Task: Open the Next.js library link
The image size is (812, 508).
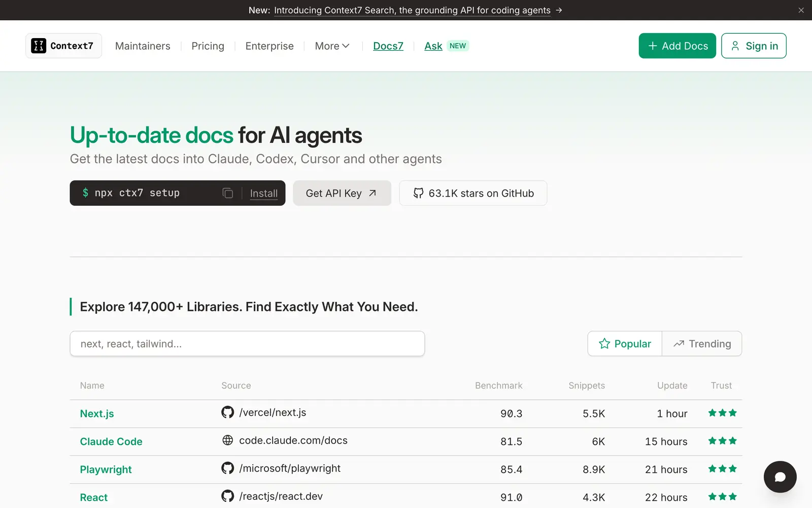Action: [x=97, y=414]
